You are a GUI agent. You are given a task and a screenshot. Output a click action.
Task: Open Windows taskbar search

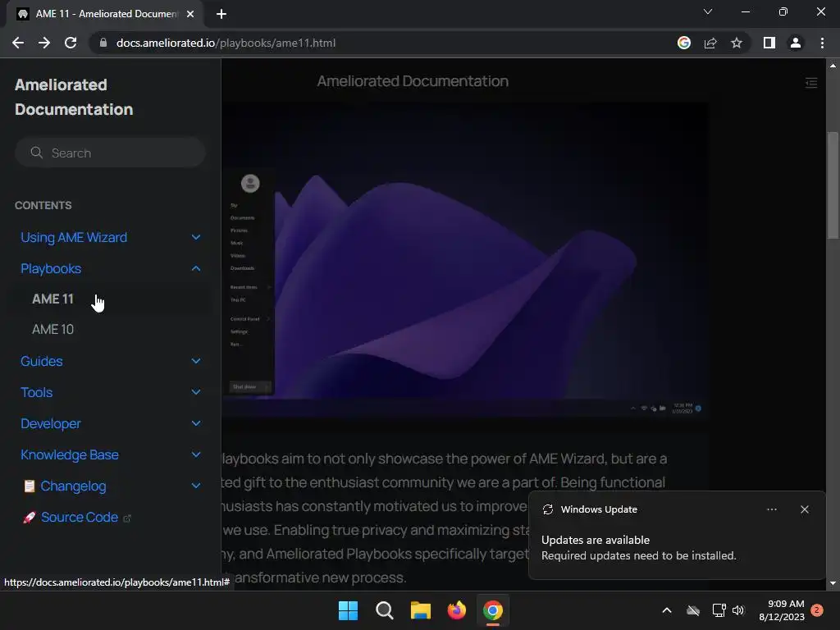[x=385, y=610]
